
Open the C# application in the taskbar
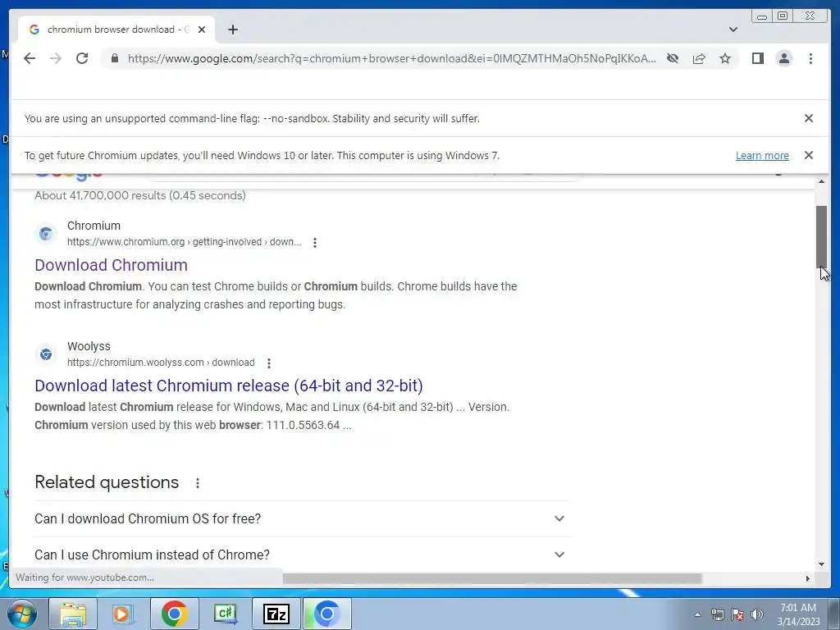225,614
